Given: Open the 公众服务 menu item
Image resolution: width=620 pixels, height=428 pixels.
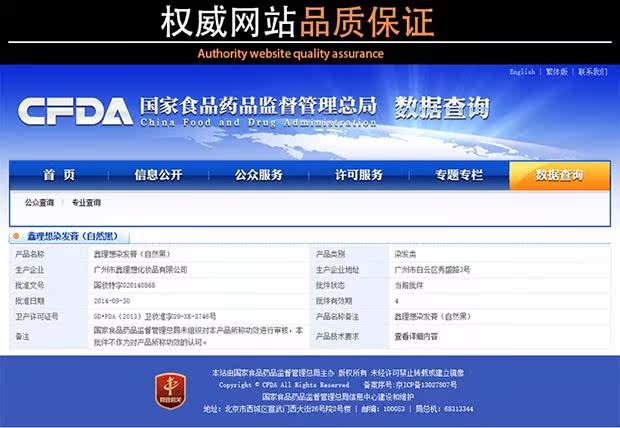Looking at the screenshot, I should [259, 175].
